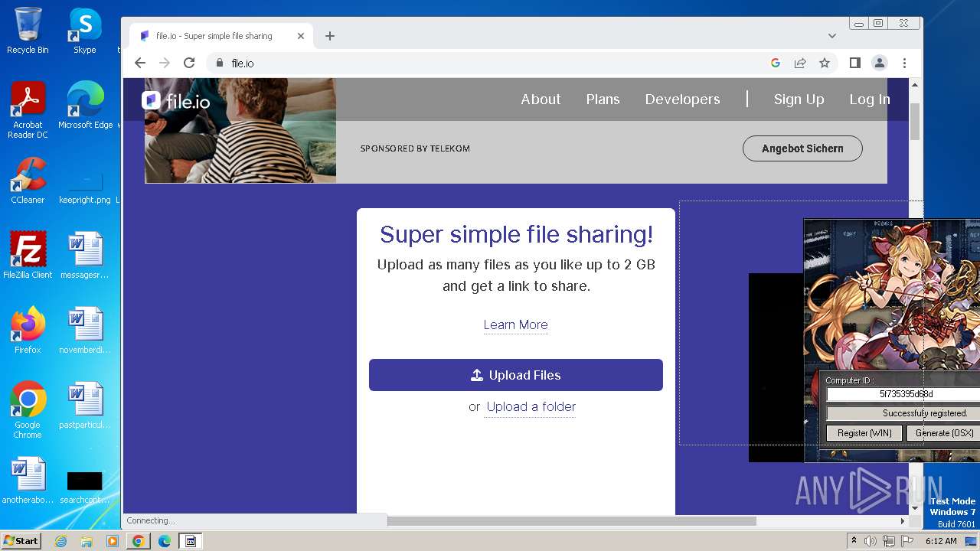
Task: Click the Telekom ad image
Action: point(240,131)
